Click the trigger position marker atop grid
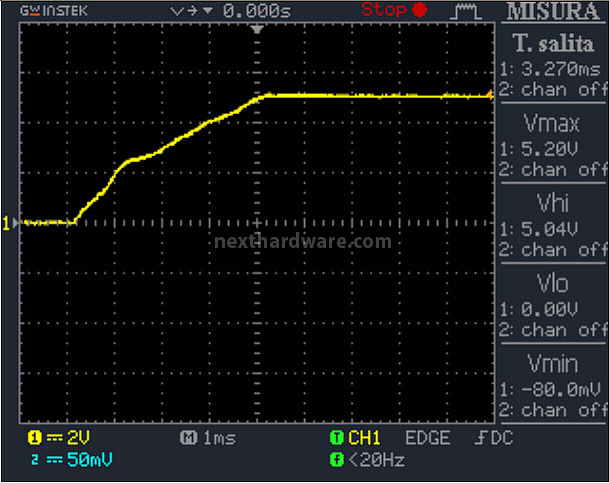 (x=257, y=29)
